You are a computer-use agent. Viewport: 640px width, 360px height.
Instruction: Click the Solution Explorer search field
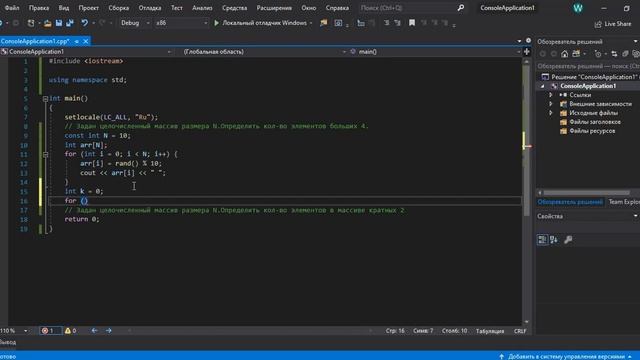point(588,66)
